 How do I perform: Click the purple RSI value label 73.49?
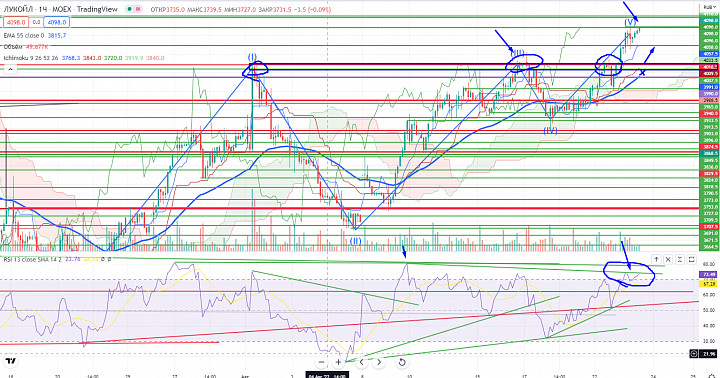pos(708,275)
